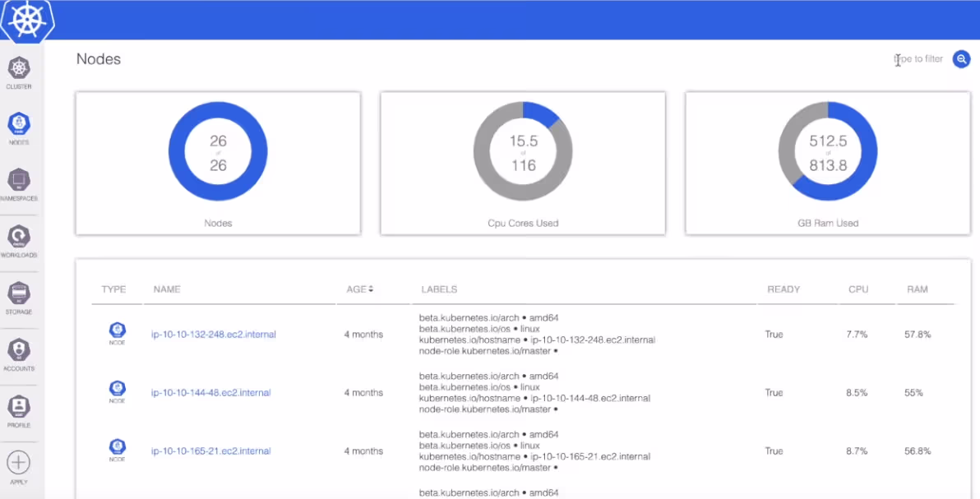Sort nodes by the AGE column

pyautogui.click(x=359, y=289)
